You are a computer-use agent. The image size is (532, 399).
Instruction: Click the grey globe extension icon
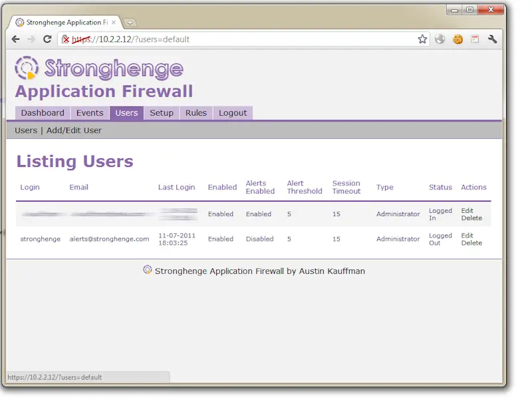click(440, 39)
